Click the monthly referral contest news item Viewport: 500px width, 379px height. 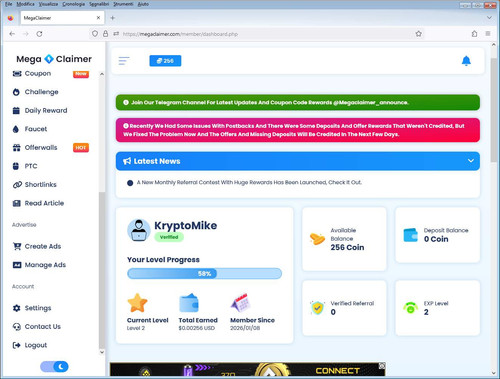[x=249, y=182]
